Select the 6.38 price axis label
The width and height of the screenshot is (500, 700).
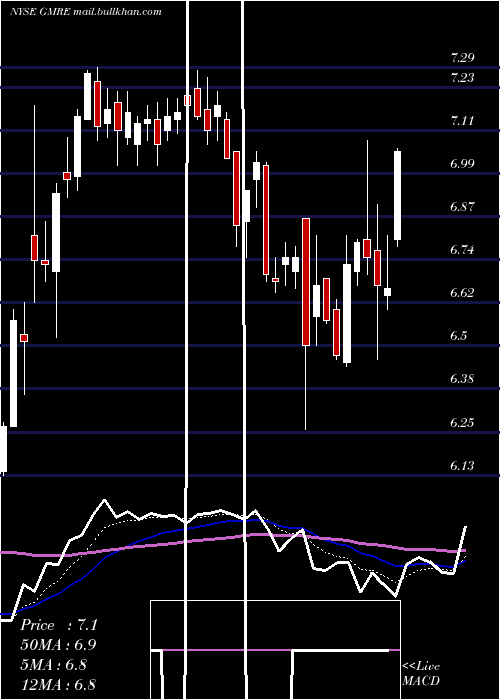coord(462,379)
